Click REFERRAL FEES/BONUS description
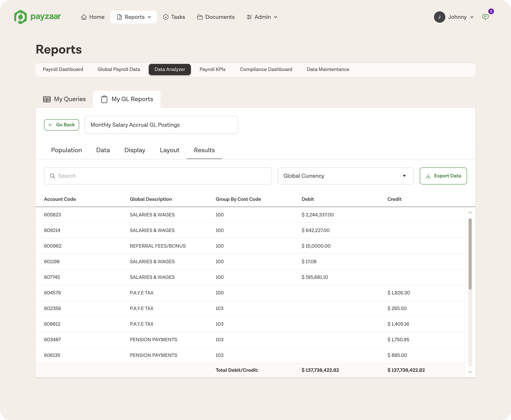Viewport: 511px width, 420px height. pos(158,246)
